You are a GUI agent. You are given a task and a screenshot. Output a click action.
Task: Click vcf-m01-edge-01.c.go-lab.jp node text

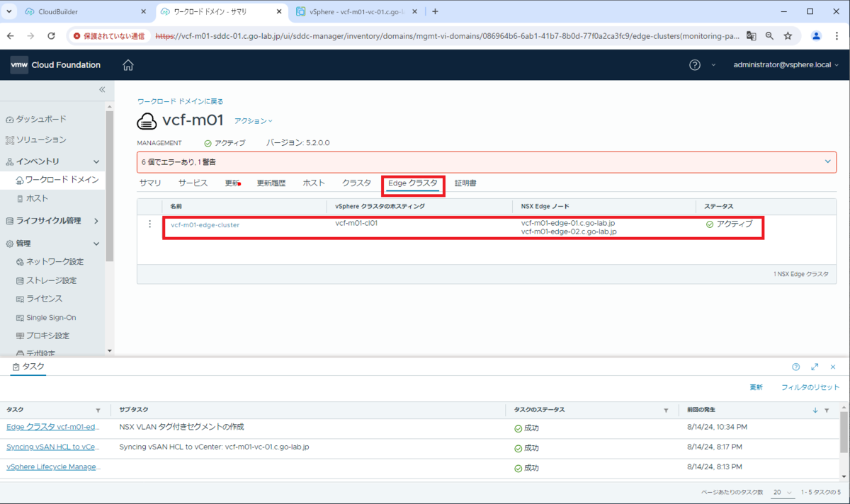(x=569, y=223)
